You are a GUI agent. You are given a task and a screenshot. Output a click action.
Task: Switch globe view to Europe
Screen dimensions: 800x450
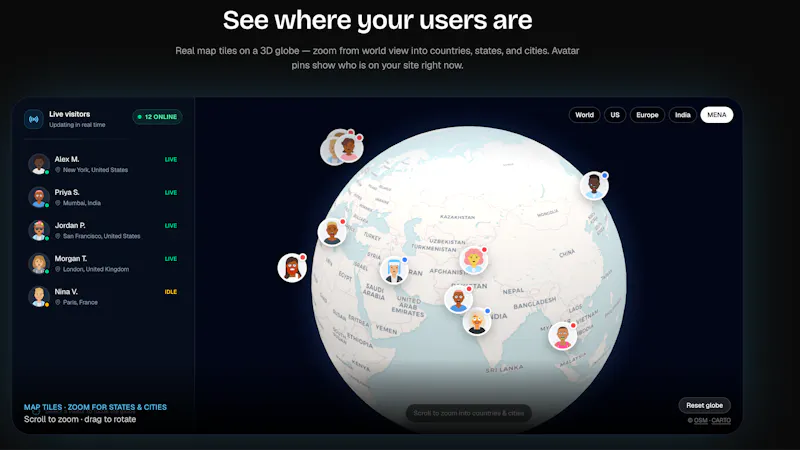tap(647, 115)
